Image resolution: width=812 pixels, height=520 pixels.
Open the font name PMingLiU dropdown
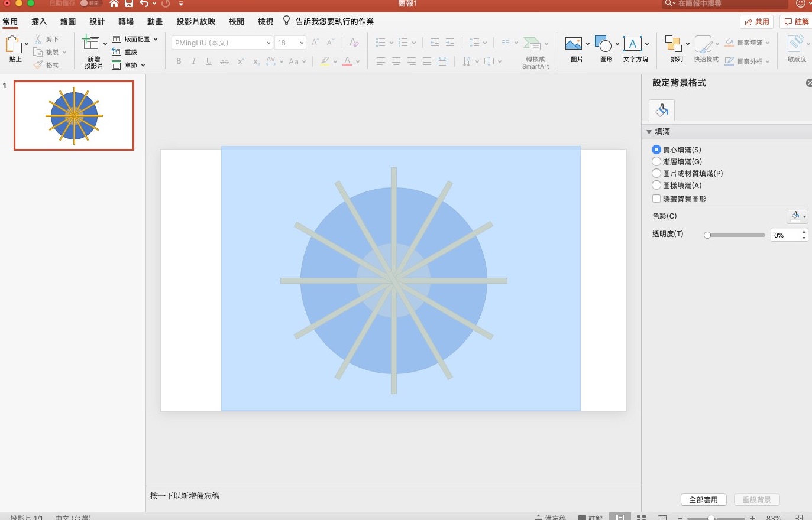pos(268,43)
